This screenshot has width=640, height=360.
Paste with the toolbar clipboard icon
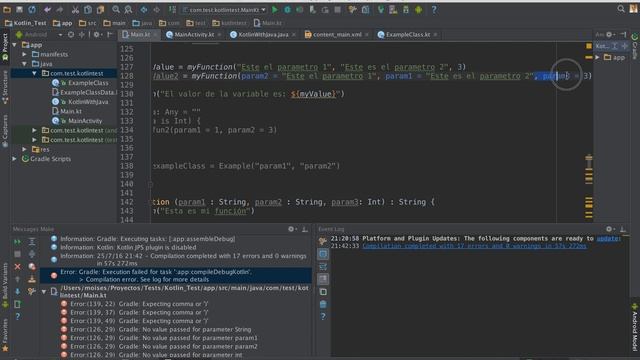point(100,9)
